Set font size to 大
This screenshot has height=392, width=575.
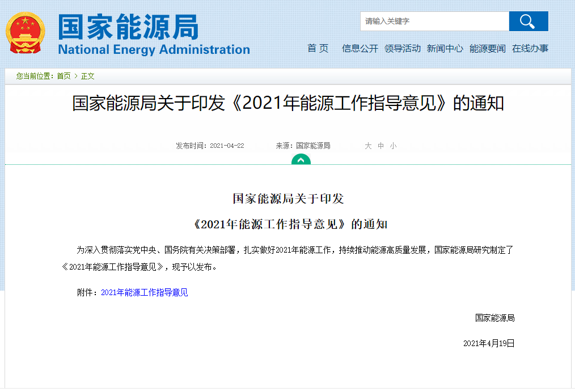click(x=368, y=146)
